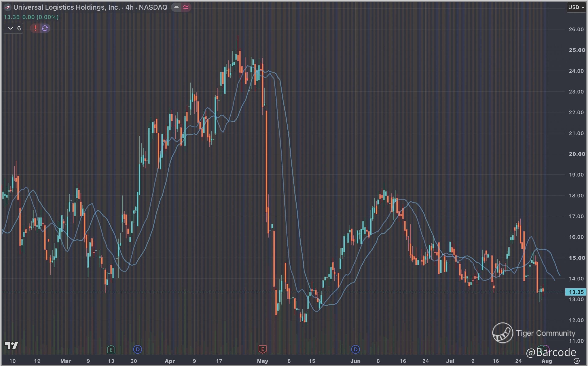Click the 22.00 price axis label
This screenshot has height=366, width=588.
(x=576, y=112)
